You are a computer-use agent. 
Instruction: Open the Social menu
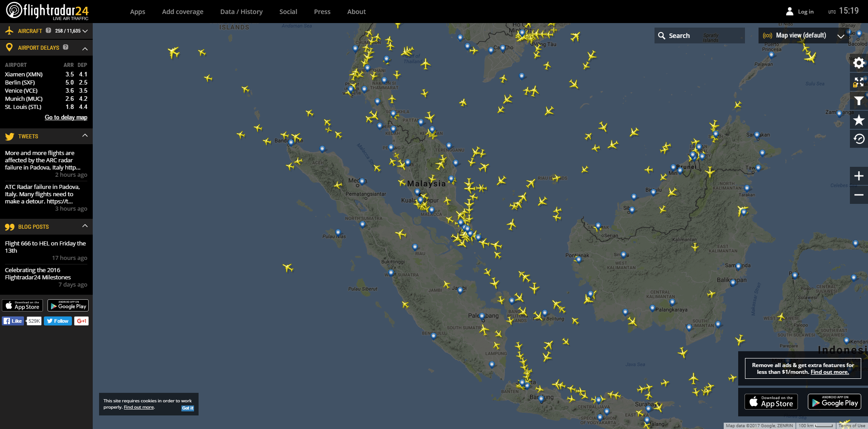tap(288, 12)
